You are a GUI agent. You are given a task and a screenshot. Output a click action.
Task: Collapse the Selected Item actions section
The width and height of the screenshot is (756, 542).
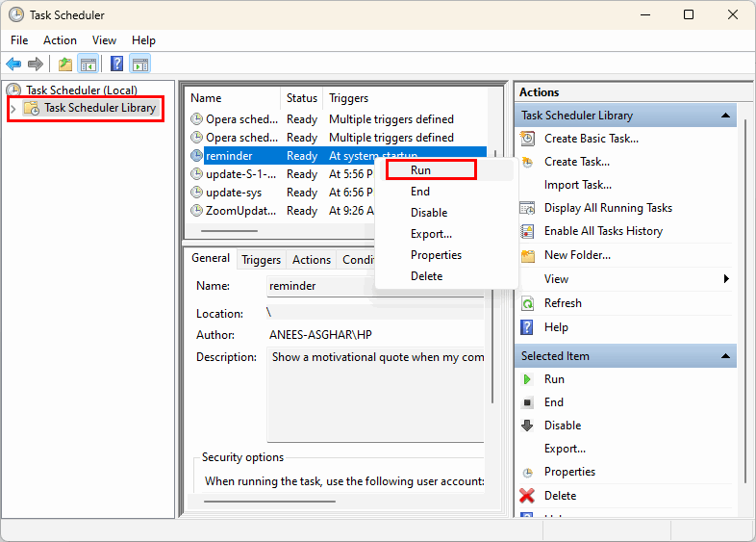pos(726,356)
